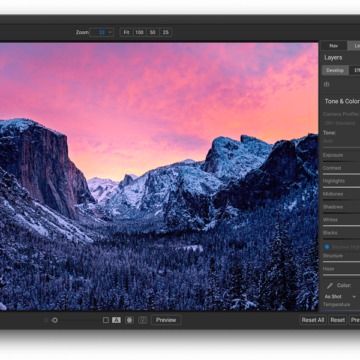Click the Blacks slider track

tap(341, 239)
